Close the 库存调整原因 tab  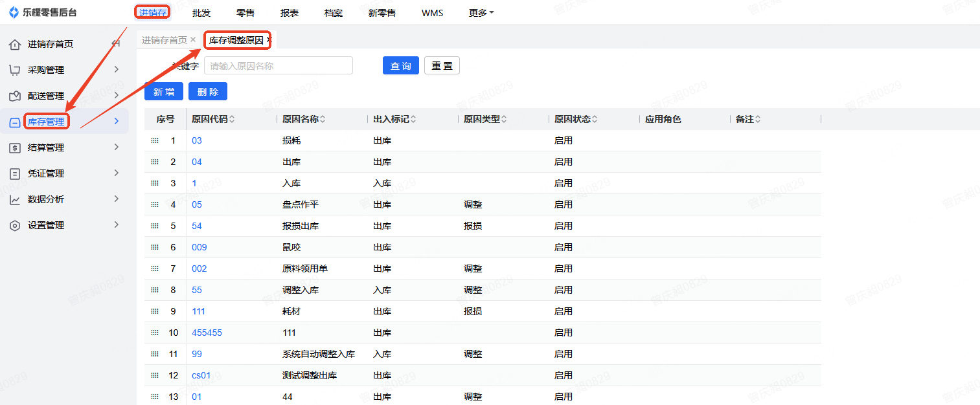[269, 40]
